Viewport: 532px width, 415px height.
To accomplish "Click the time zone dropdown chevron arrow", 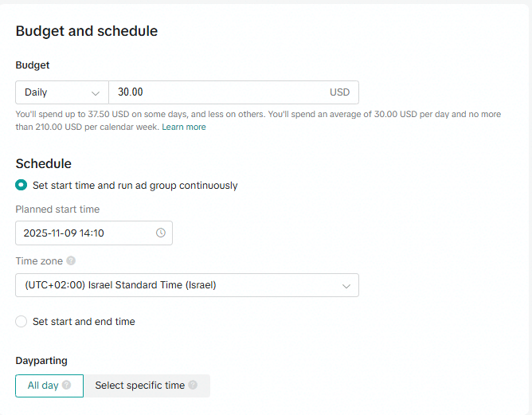I will click(346, 285).
